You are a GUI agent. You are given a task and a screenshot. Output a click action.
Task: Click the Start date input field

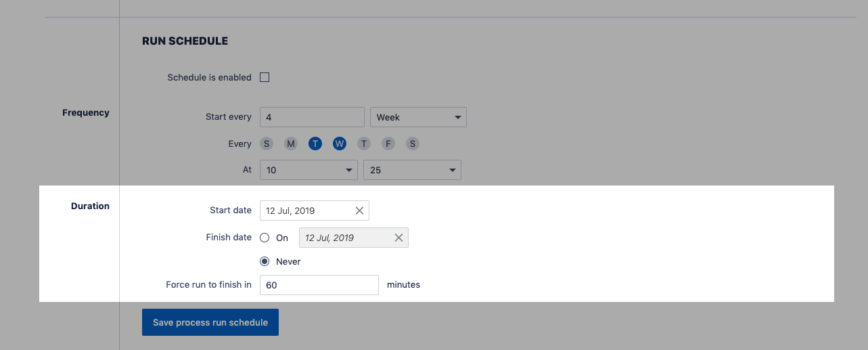coord(306,211)
